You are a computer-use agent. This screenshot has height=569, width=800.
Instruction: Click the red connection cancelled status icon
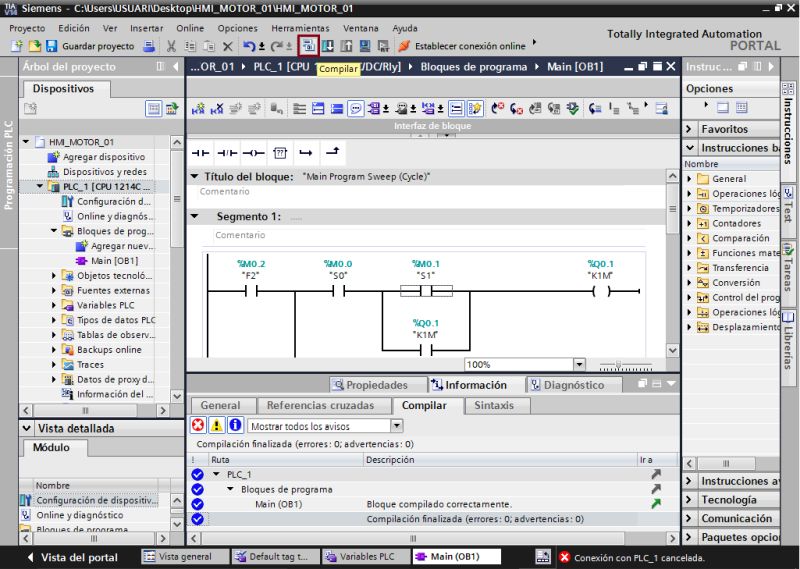tap(564, 557)
